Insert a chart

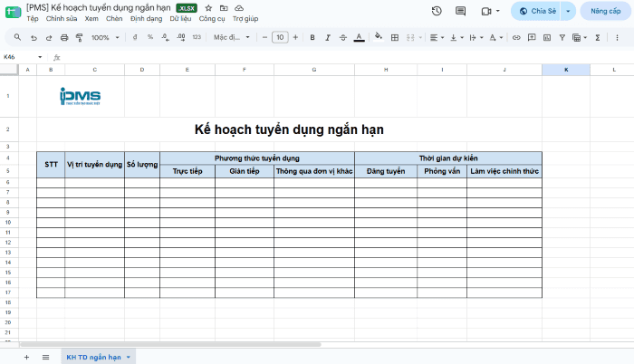(x=547, y=38)
